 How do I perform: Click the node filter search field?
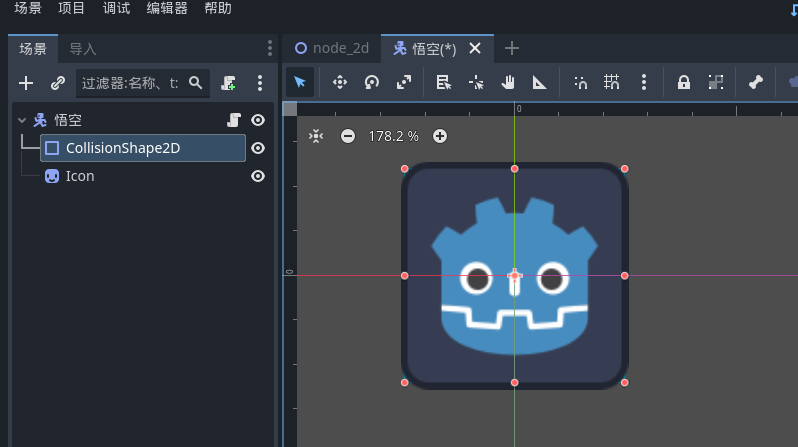130,83
